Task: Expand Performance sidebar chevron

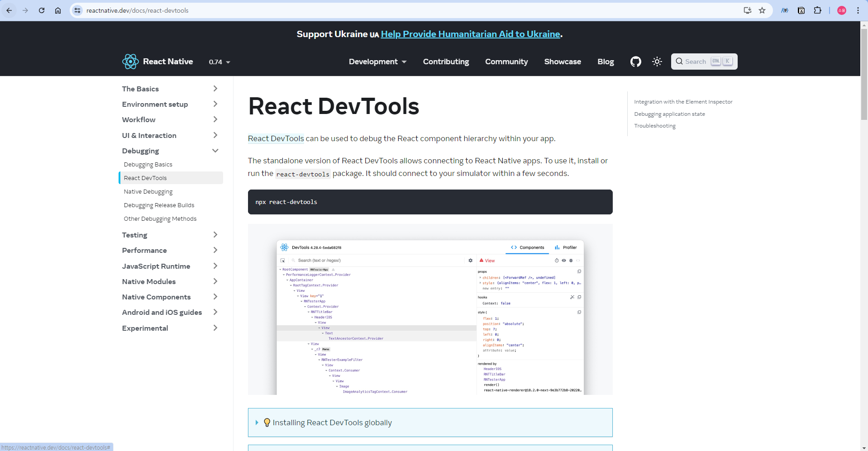Action: coord(215,250)
